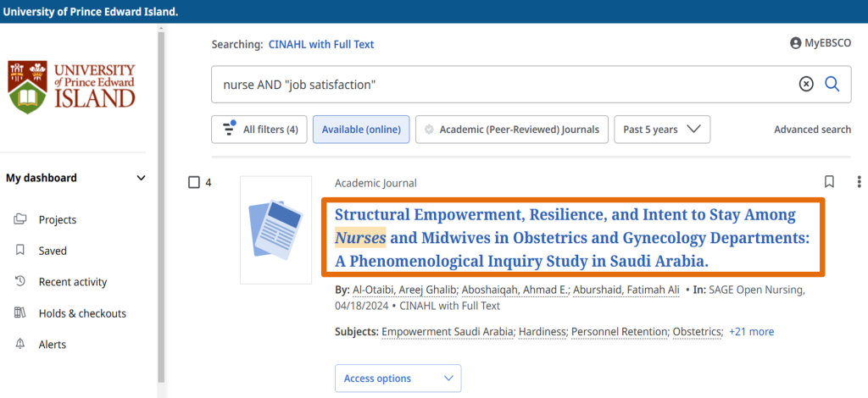The image size is (868, 398).
Task: Clear the search box with the X icon
Action: [806, 84]
